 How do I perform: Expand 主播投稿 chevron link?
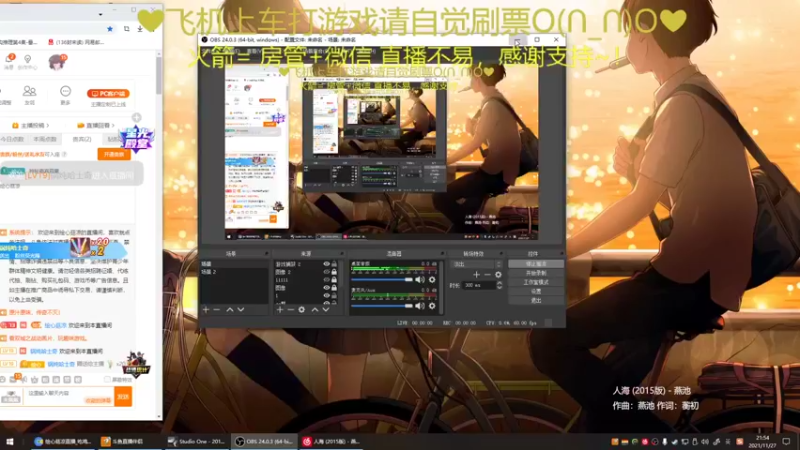click(31, 126)
